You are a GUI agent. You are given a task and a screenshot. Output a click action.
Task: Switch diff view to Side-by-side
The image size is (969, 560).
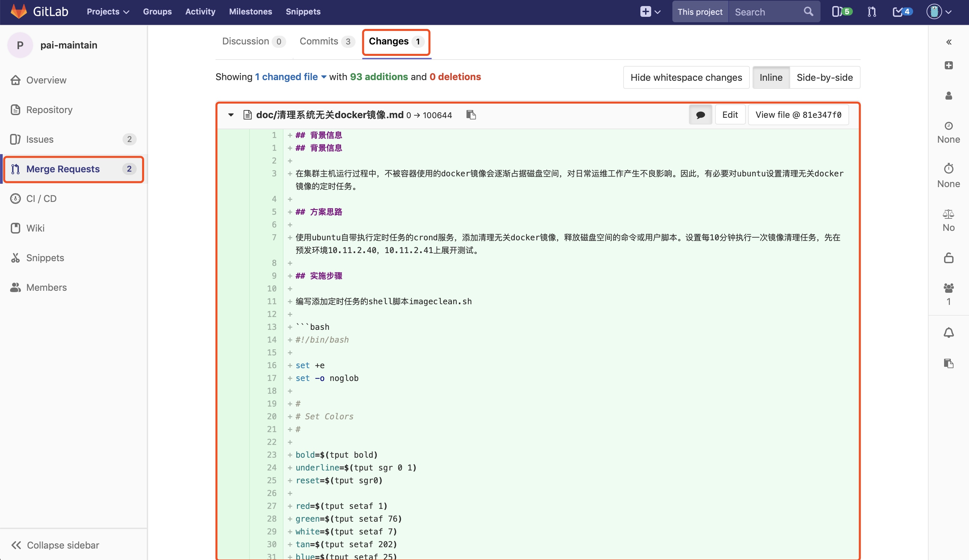[825, 77]
